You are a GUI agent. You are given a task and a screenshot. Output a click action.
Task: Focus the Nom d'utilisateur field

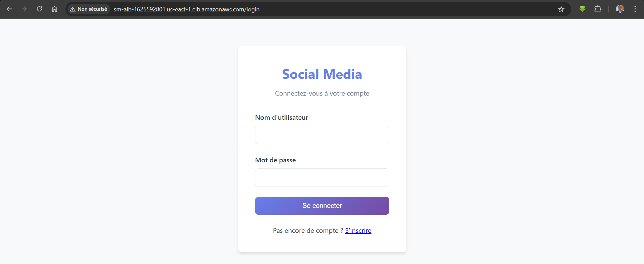(x=322, y=135)
